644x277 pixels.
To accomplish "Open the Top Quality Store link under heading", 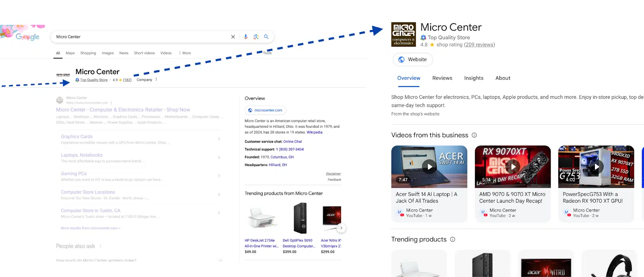I will click(94, 80).
